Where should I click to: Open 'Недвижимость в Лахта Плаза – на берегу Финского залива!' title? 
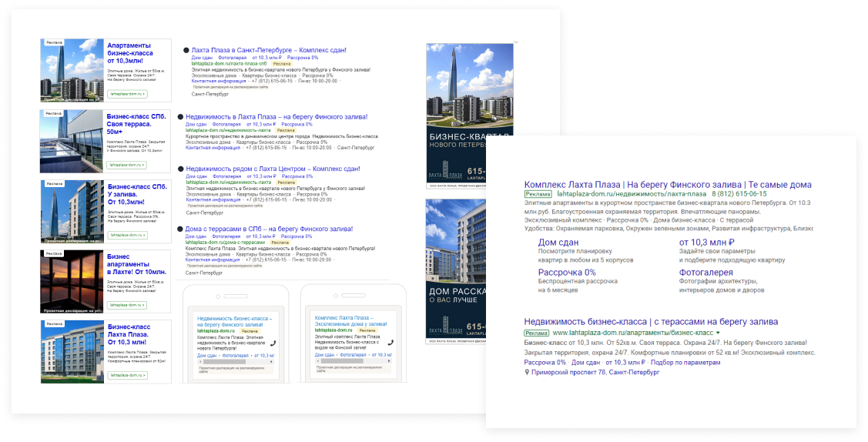(x=276, y=117)
